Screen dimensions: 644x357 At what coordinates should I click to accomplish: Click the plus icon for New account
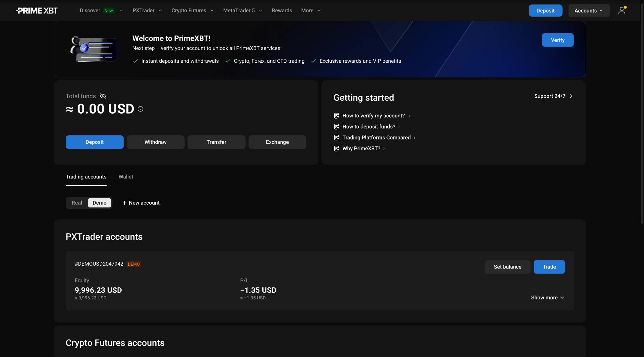[x=125, y=203]
